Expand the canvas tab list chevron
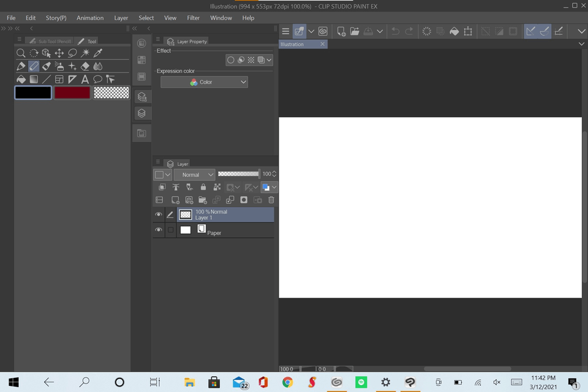This screenshot has height=392, width=588. [581, 44]
